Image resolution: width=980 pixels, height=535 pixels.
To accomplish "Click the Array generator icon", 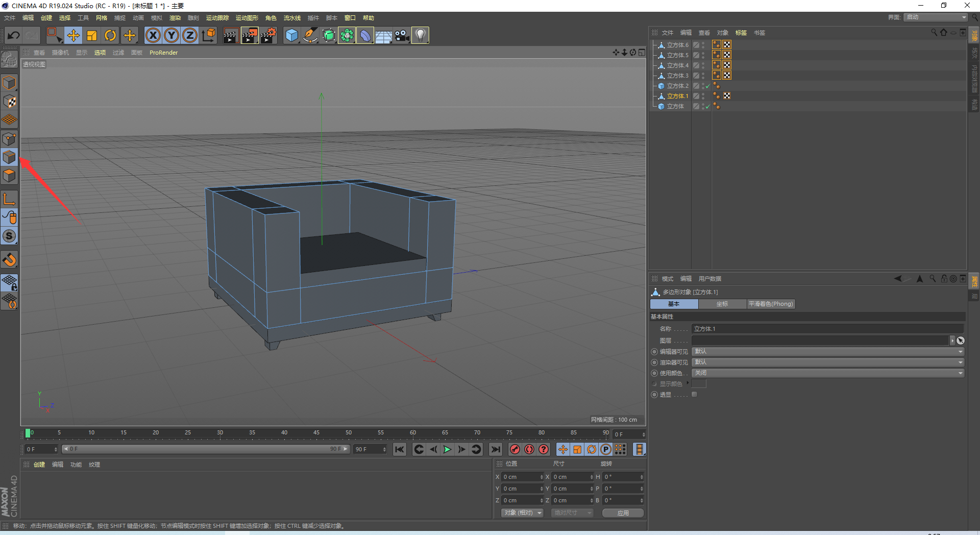I will [x=347, y=35].
